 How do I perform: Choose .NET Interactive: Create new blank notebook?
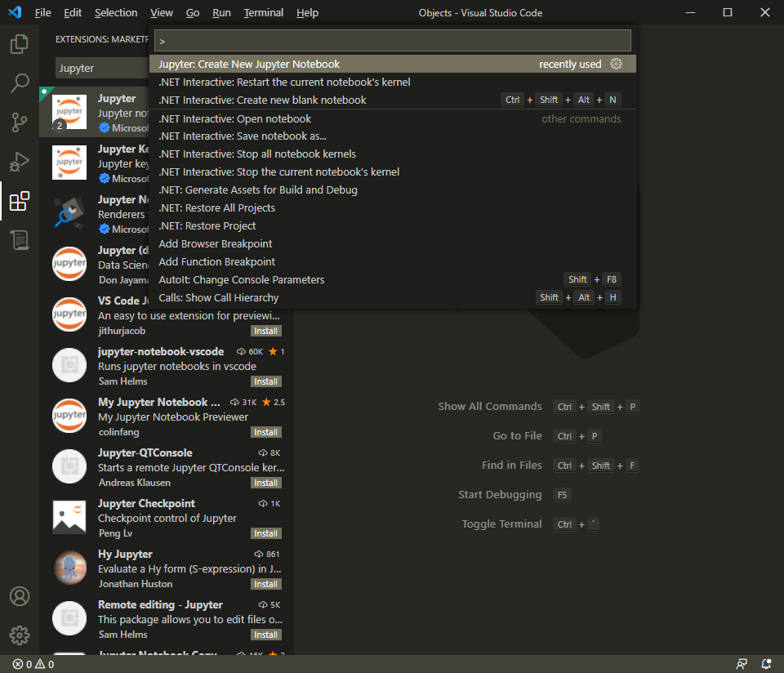(x=393, y=100)
